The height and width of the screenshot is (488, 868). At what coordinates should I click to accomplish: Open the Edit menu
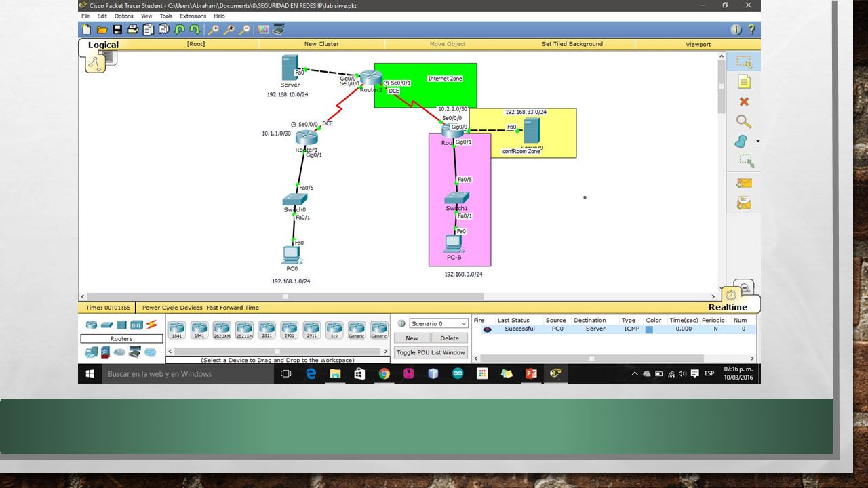pos(102,16)
